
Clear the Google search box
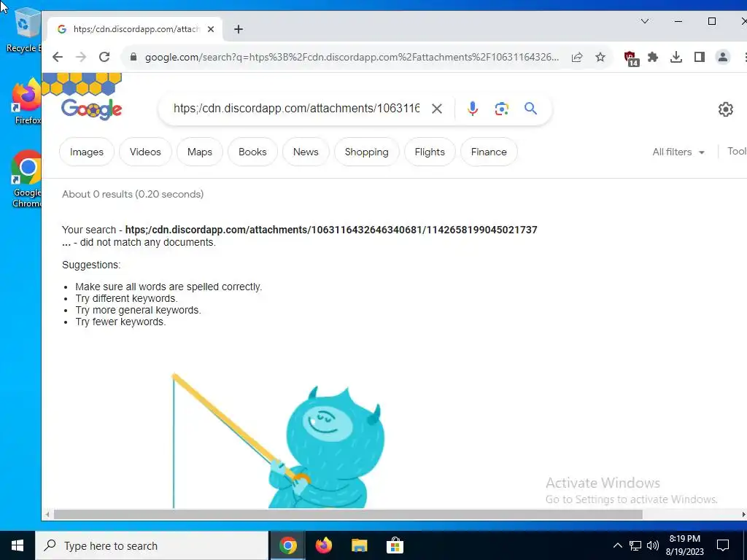pos(436,109)
